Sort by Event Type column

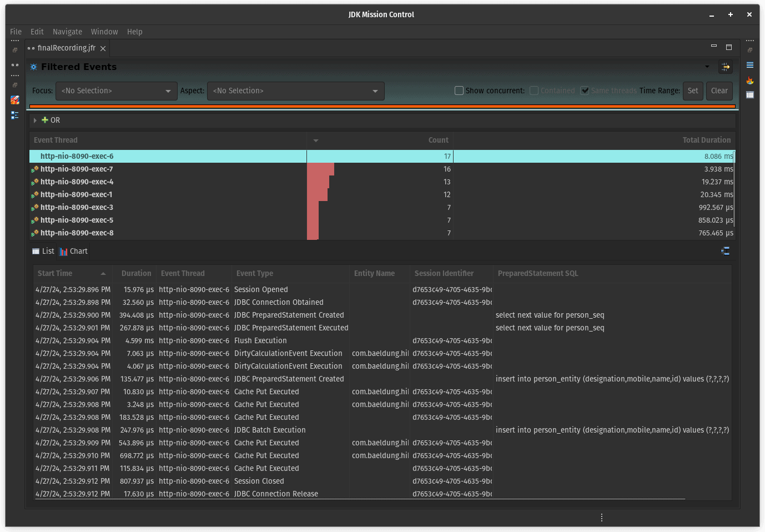click(291, 273)
